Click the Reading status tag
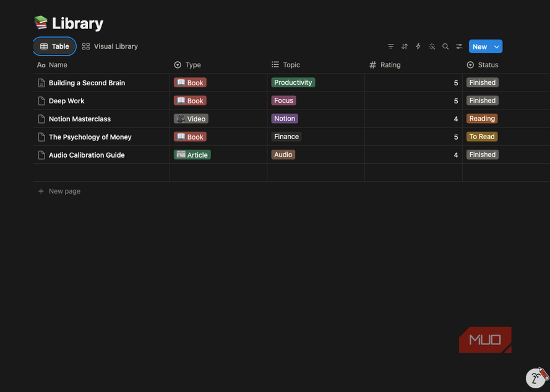Screen dimensions: 550x392 pos(482,119)
